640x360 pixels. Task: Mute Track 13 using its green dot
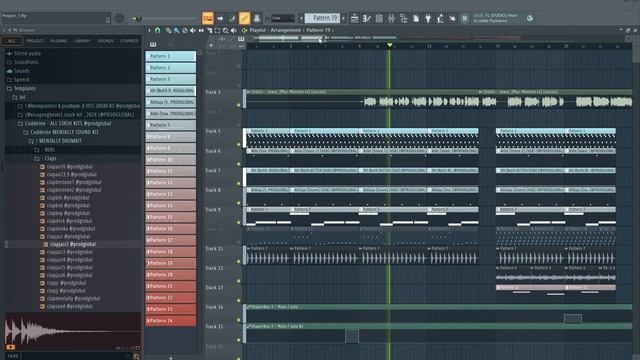coord(239,300)
